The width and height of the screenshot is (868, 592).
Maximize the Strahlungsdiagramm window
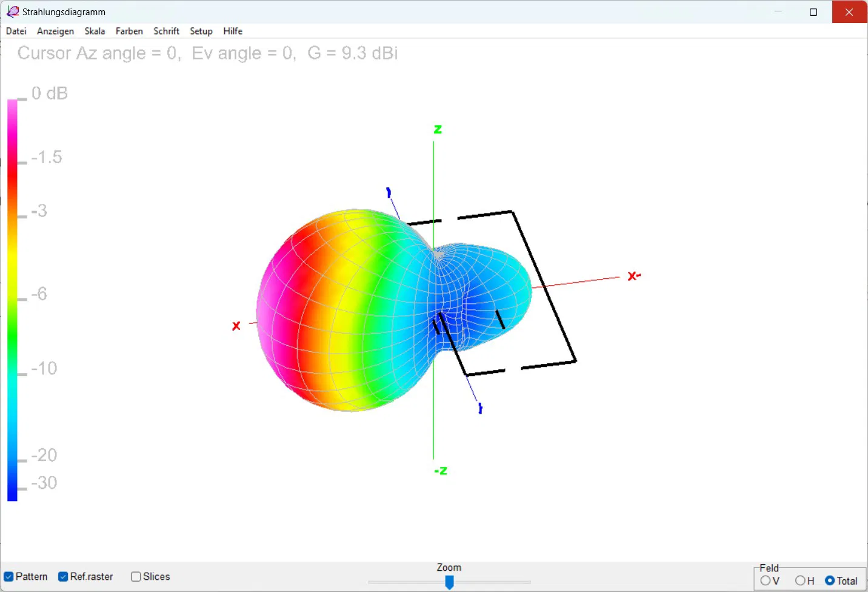(813, 12)
